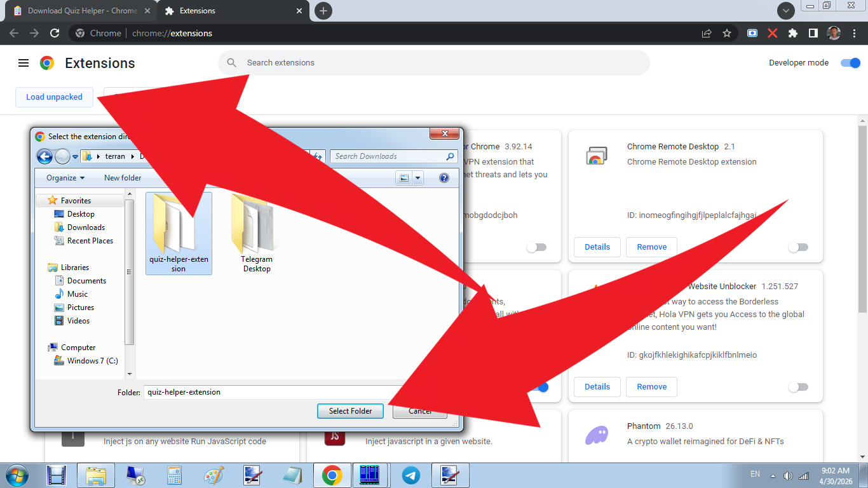Switch to the Extensions tab

[x=232, y=11]
